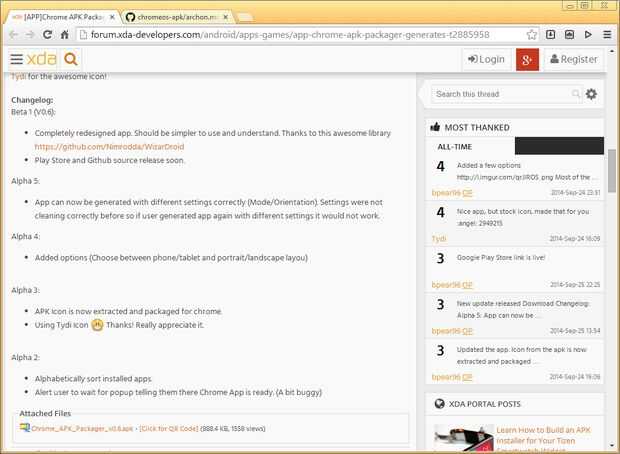The width and height of the screenshot is (620, 454).
Task: Open the Added a few options post
Action: 527,171
